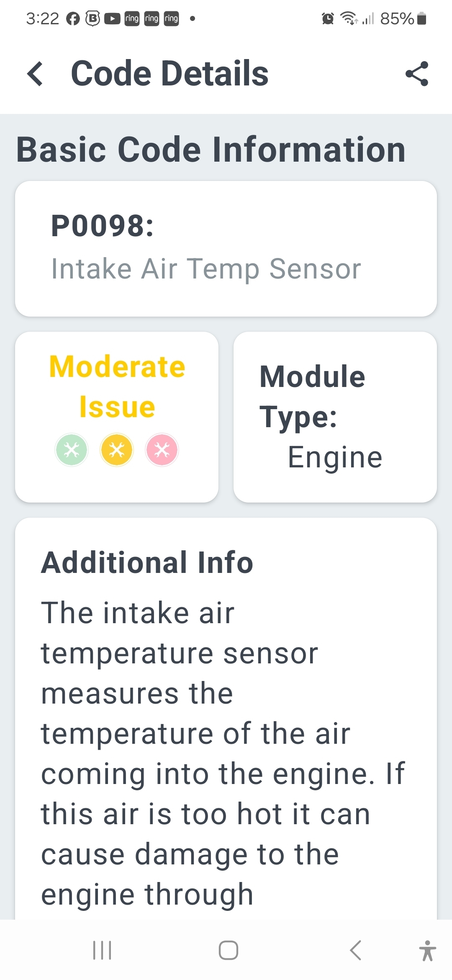Tap the Additional Info heading

[x=147, y=562]
